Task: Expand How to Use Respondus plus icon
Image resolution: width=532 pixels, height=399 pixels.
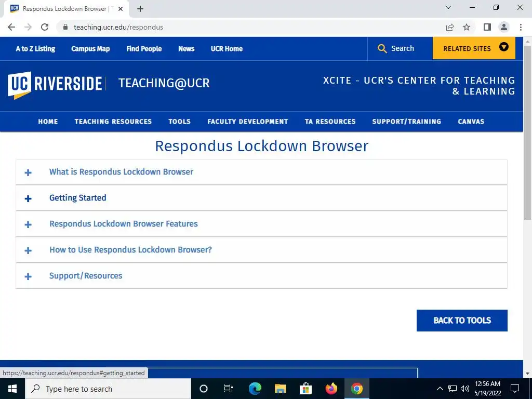Action: [28, 250]
